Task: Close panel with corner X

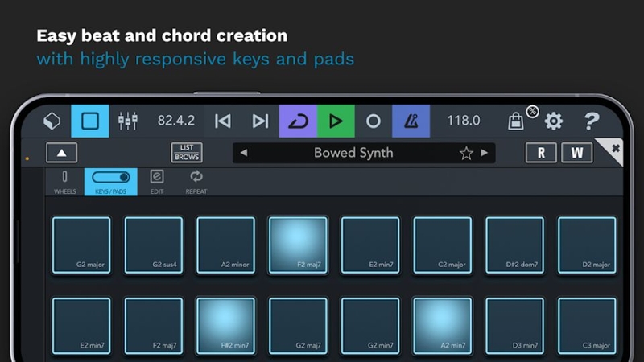Action: [615, 148]
